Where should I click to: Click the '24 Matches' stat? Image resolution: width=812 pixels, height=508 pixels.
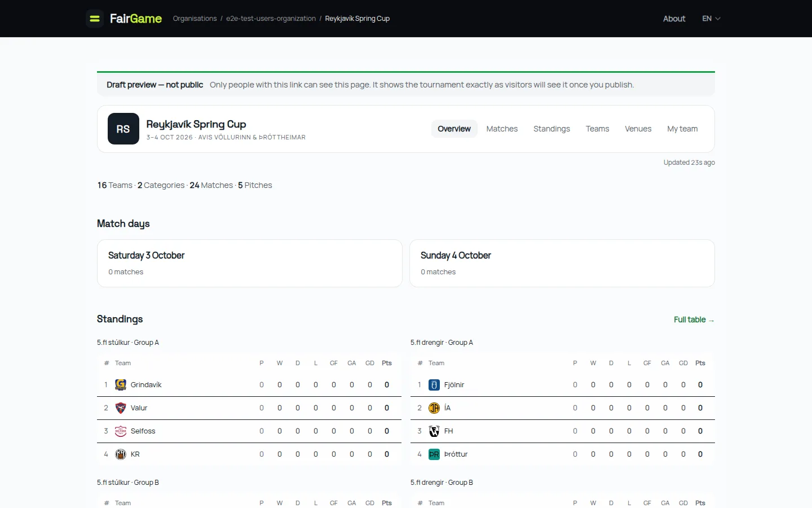tap(211, 185)
